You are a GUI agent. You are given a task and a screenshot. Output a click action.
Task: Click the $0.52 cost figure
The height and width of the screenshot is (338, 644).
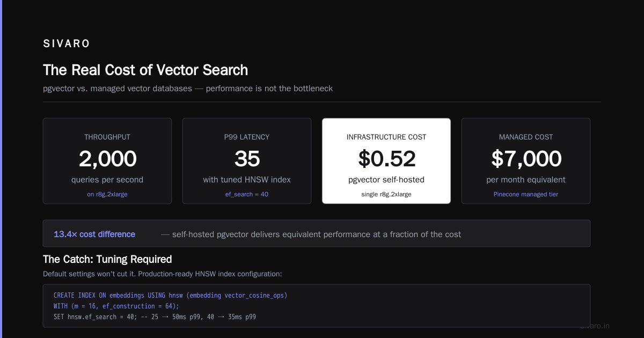[x=386, y=159]
